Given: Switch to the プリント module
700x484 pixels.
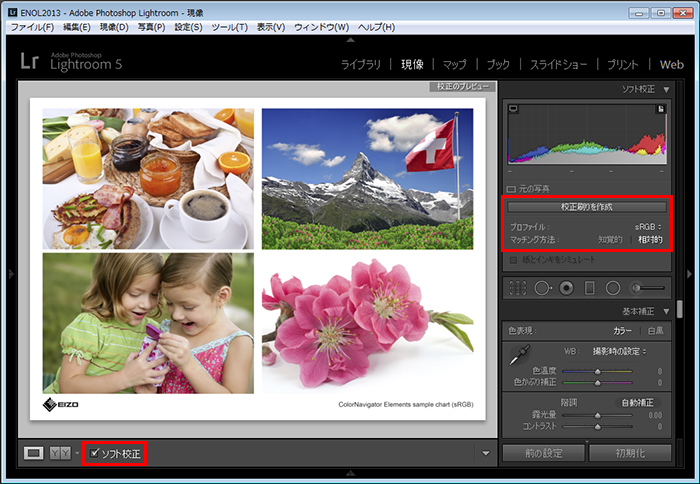Looking at the screenshot, I should tap(623, 65).
